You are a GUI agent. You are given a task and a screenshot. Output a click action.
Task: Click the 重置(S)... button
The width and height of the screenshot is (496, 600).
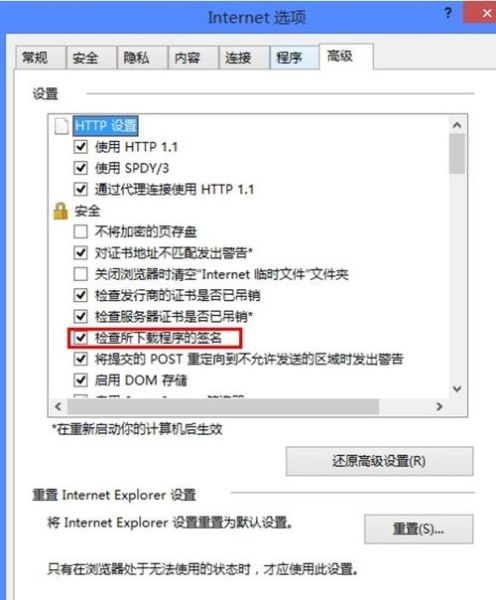coord(418,529)
